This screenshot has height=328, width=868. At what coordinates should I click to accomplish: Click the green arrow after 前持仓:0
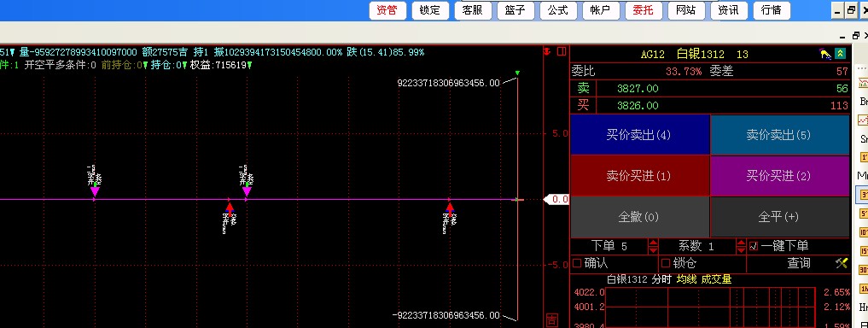point(146,66)
